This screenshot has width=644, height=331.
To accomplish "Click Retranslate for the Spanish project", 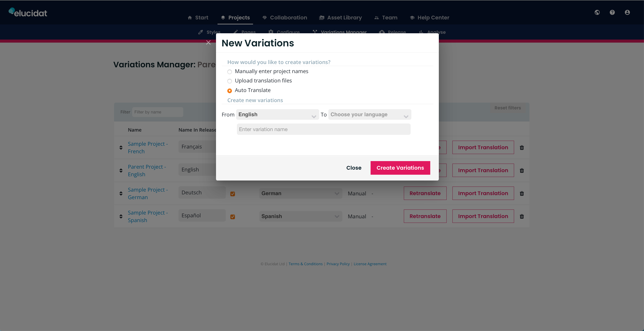I will coord(425,216).
